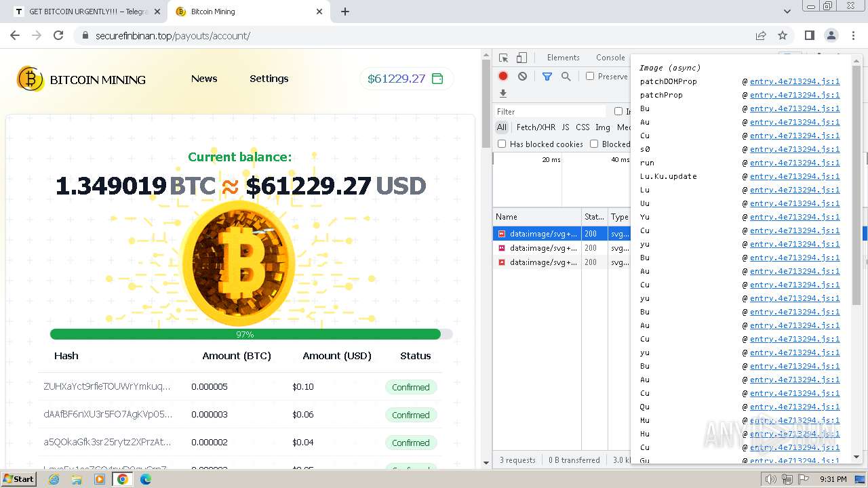868x488 pixels.
Task: Click the share page icon in address bar
Action: (761, 35)
